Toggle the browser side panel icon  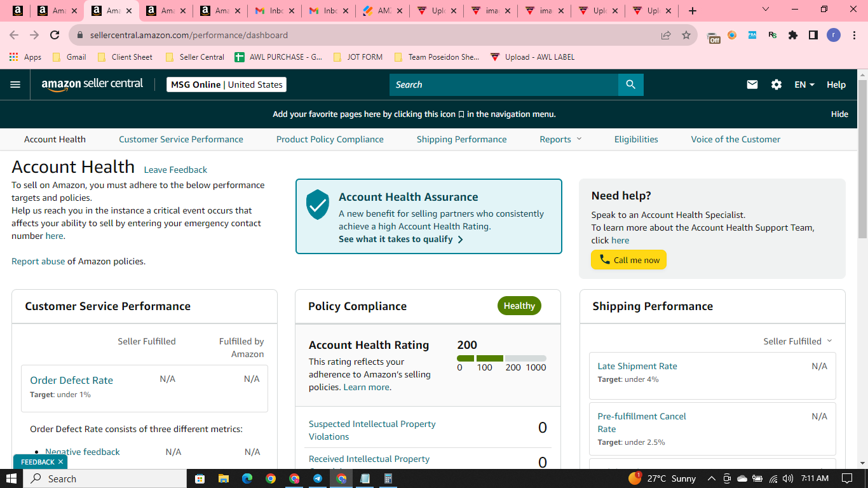click(x=813, y=35)
